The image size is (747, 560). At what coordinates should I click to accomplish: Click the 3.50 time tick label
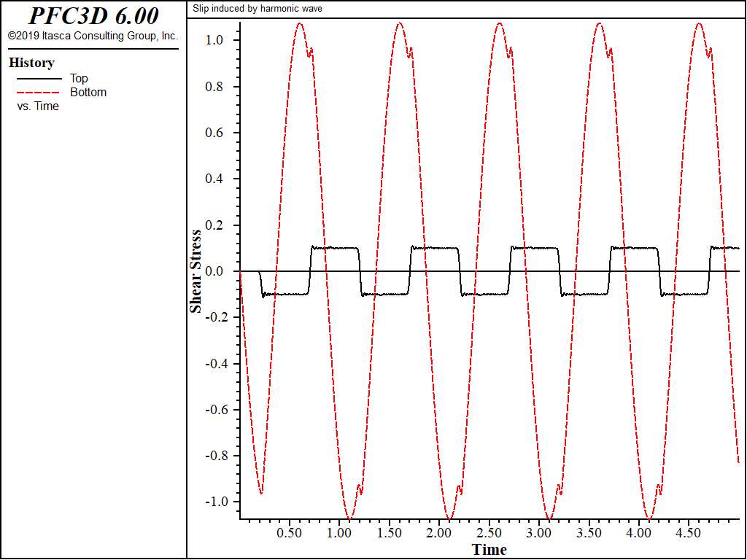(x=589, y=533)
